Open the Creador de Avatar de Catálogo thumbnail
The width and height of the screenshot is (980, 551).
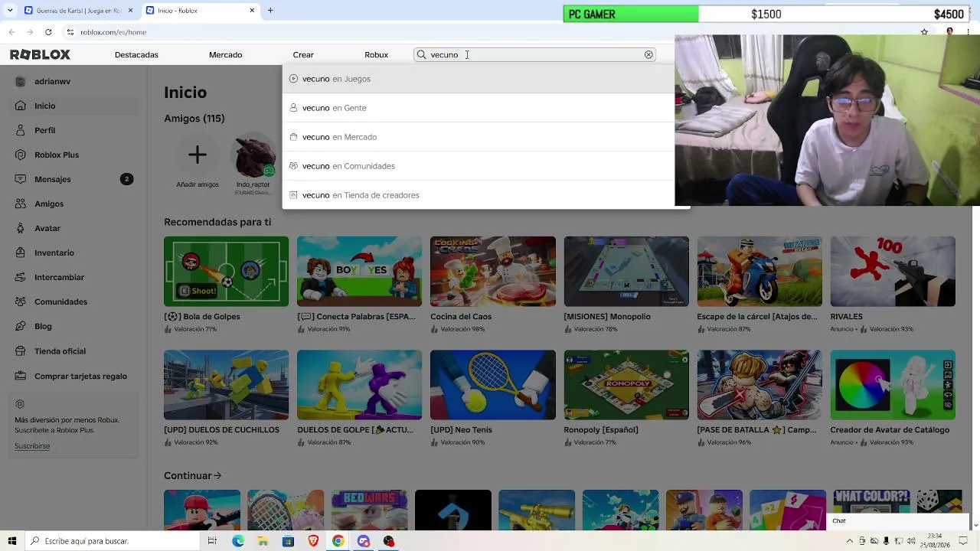pos(893,385)
